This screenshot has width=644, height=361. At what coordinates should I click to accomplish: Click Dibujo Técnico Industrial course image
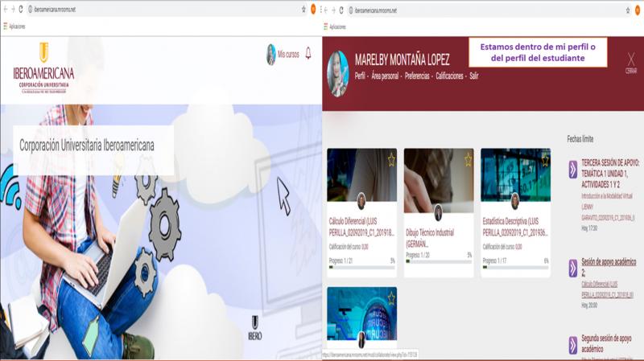coord(439,180)
